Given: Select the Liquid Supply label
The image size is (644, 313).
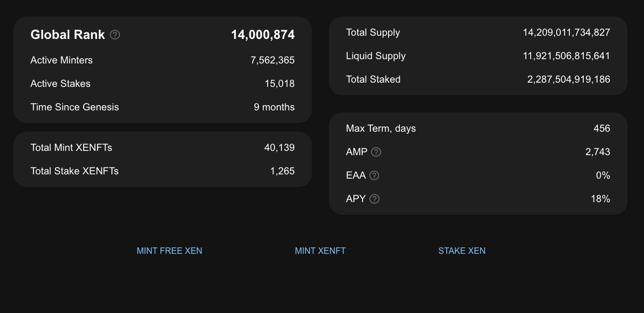Looking at the screenshot, I should tap(376, 56).
